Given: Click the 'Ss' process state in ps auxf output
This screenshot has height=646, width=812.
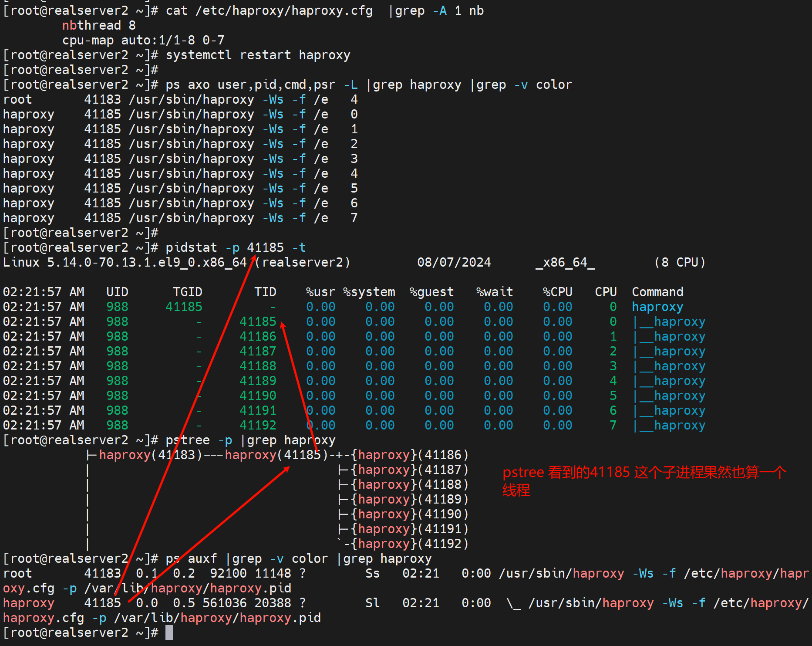Looking at the screenshot, I should [x=373, y=573].
